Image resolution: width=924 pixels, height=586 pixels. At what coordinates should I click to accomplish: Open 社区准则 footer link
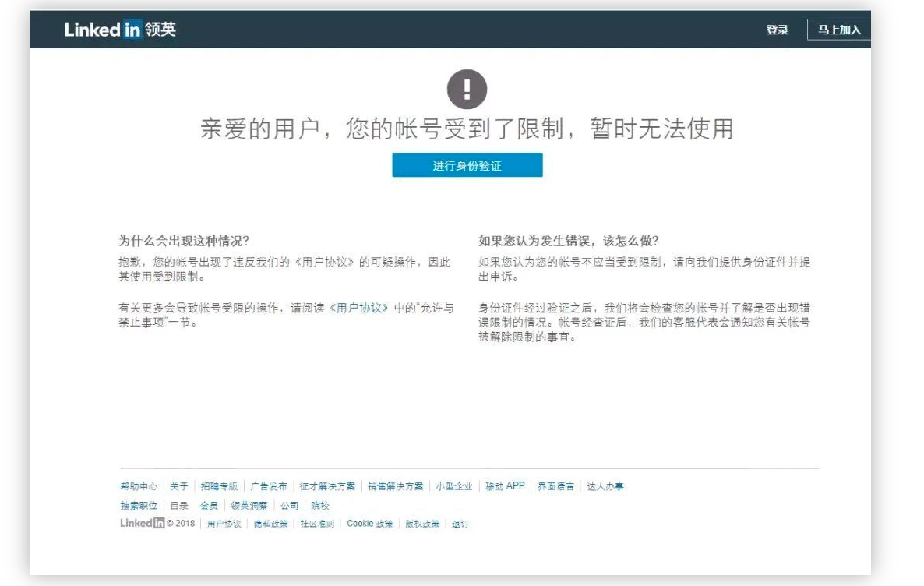tap(317, 524)
